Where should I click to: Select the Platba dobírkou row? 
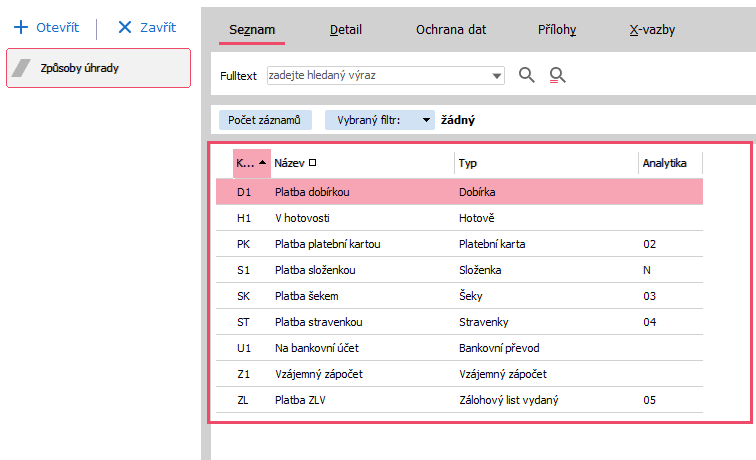(459, 192)
